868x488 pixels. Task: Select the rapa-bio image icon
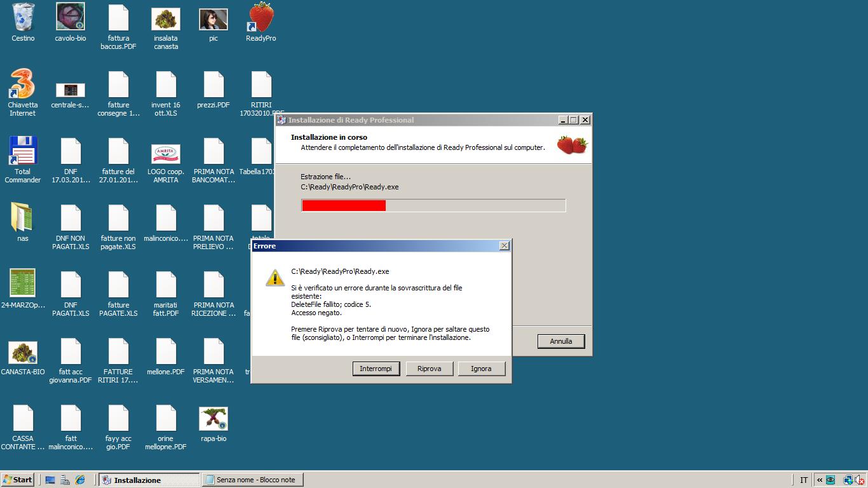(214, 419)
